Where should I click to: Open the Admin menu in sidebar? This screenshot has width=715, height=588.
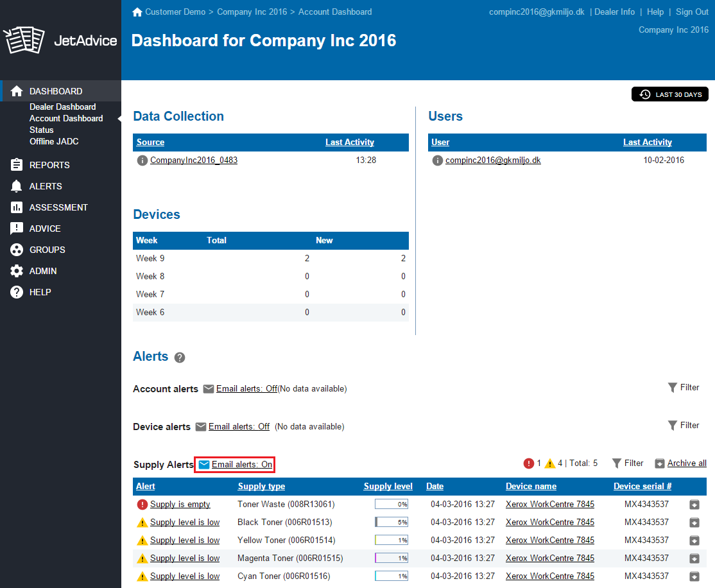point(43,271)
